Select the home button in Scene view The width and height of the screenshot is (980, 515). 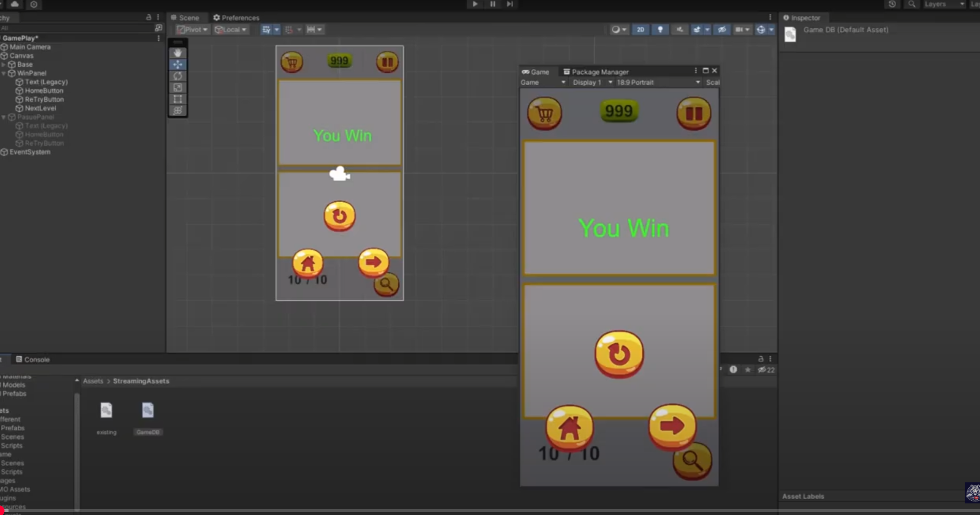point(308,263)
